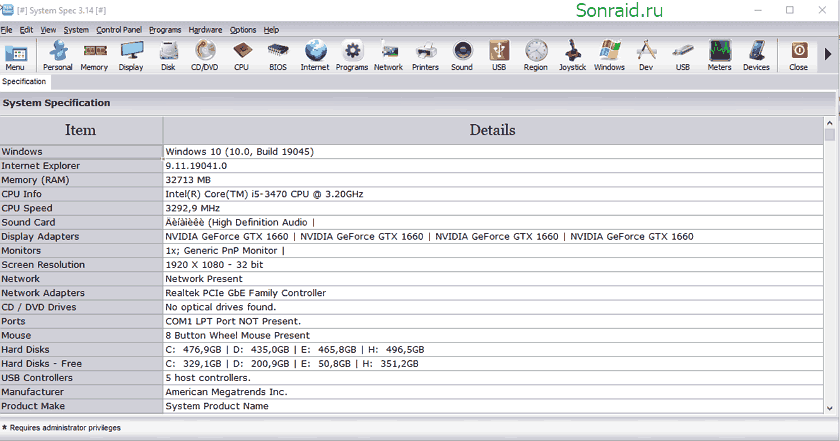Select the CPU chip icon
Viewport: 840px width, 441px height.
[x=242, y=56]
